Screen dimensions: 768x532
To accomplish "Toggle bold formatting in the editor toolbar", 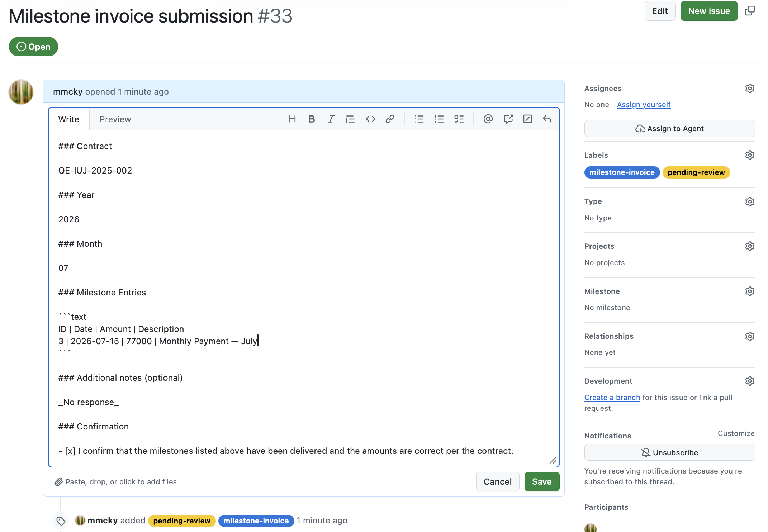I will click(312, 119).
